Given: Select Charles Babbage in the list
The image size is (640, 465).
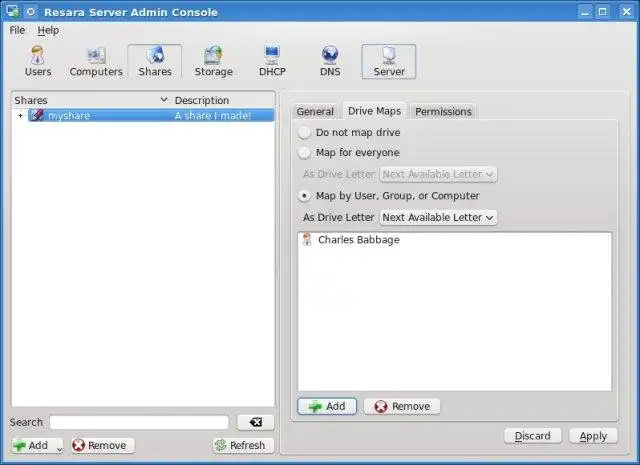Looking at the screenshot, I should 455,240.
